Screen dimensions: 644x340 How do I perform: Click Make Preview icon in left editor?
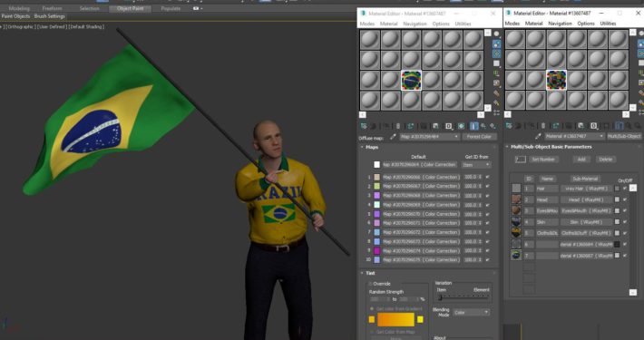496,83
